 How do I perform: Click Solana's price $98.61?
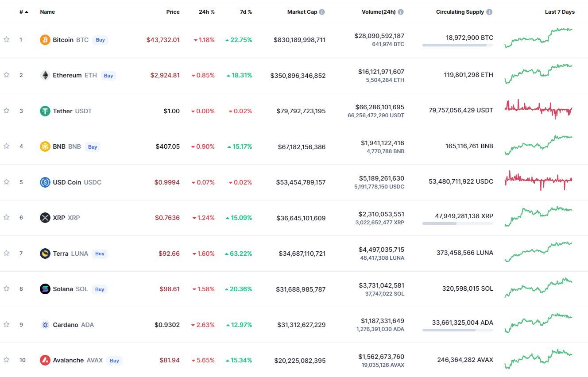tap(170, 289)
